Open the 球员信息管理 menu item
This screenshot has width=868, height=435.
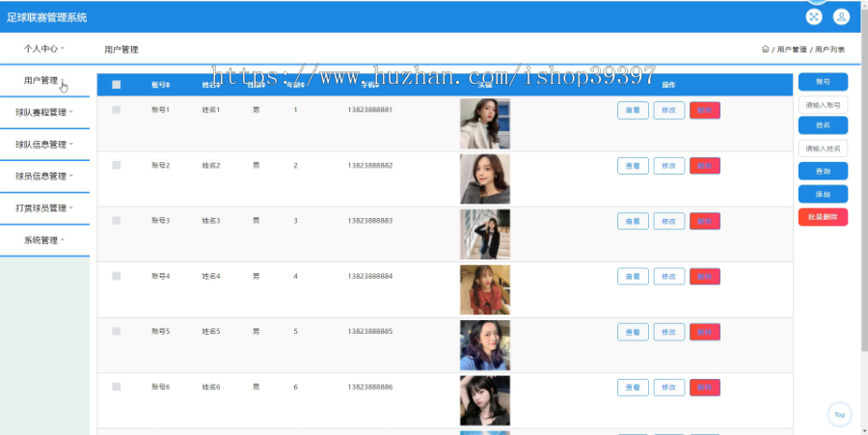coord(44,176)
